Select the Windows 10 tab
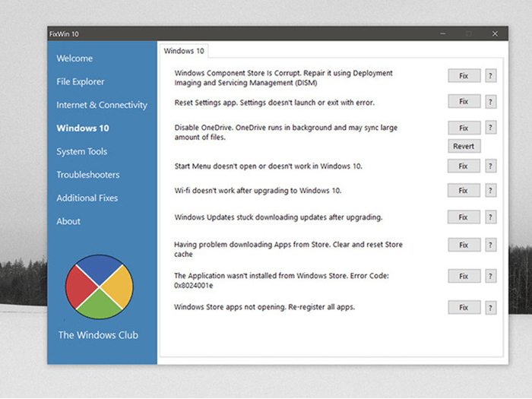The image size is (532, 399). coord(184,51)
